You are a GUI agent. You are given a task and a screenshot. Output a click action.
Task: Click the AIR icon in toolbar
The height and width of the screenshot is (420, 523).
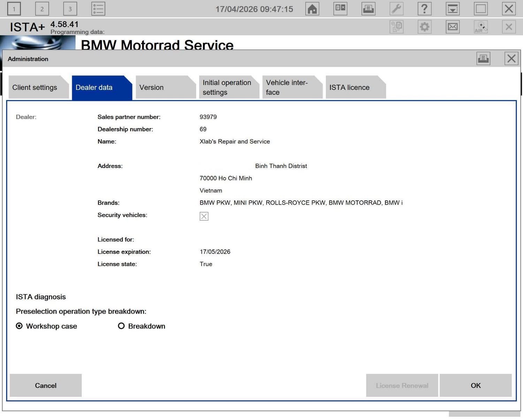(x=480, y=27)
